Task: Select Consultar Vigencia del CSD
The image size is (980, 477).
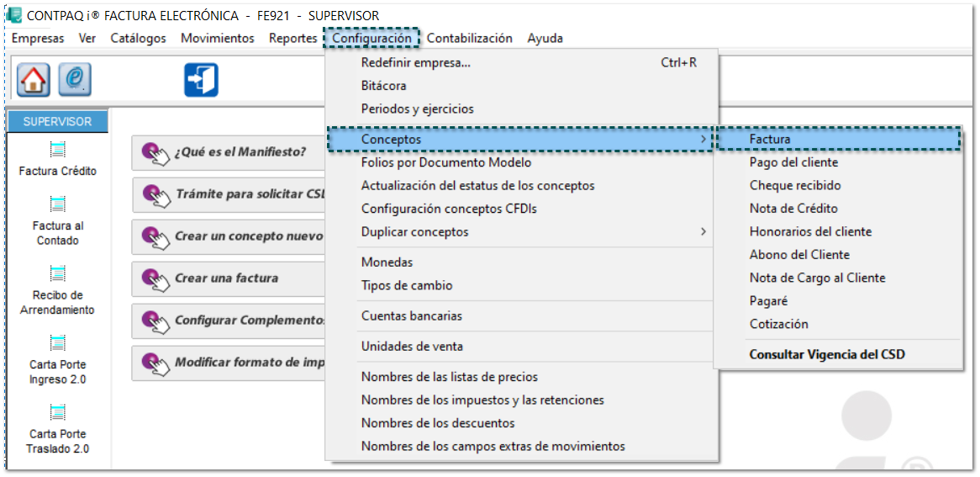Action: pyautogui.click(x=827, y=354)
